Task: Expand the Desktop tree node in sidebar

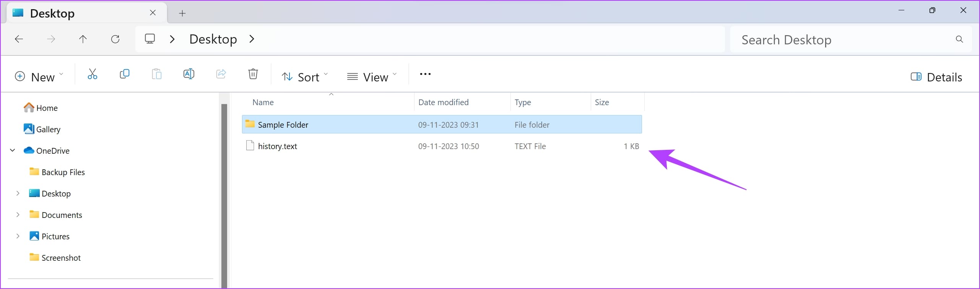Action: [x=18, y=193]
